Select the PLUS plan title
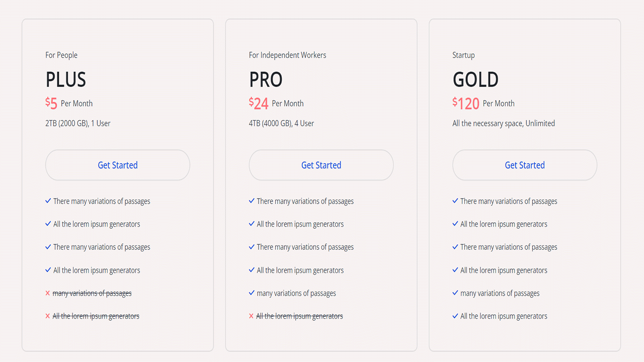This screenshot has width=644, height=362. (x=66, y=79)
